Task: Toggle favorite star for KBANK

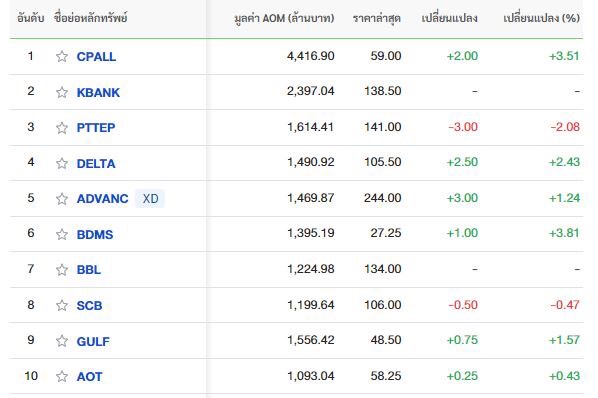Action: [x=62, y=92]
